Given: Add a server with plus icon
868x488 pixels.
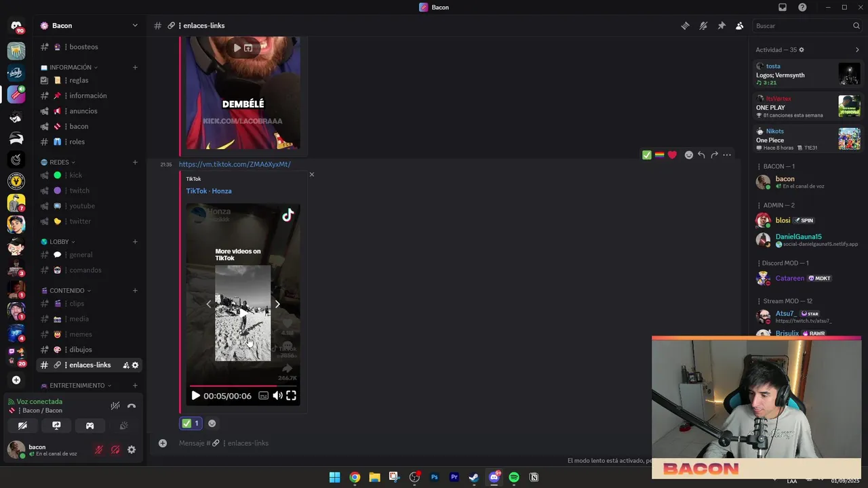Looking at the screenshot, I should (x=16, y=380).
